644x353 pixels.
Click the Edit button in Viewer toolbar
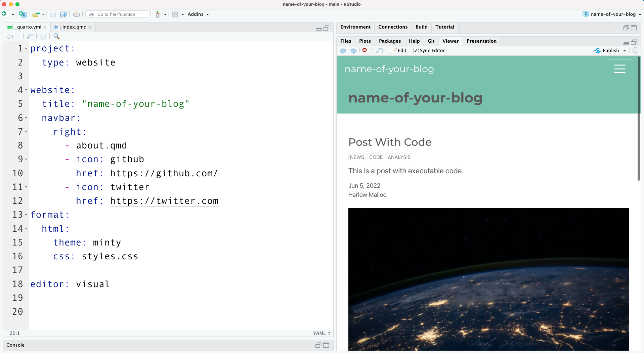[x=399, y=51]
